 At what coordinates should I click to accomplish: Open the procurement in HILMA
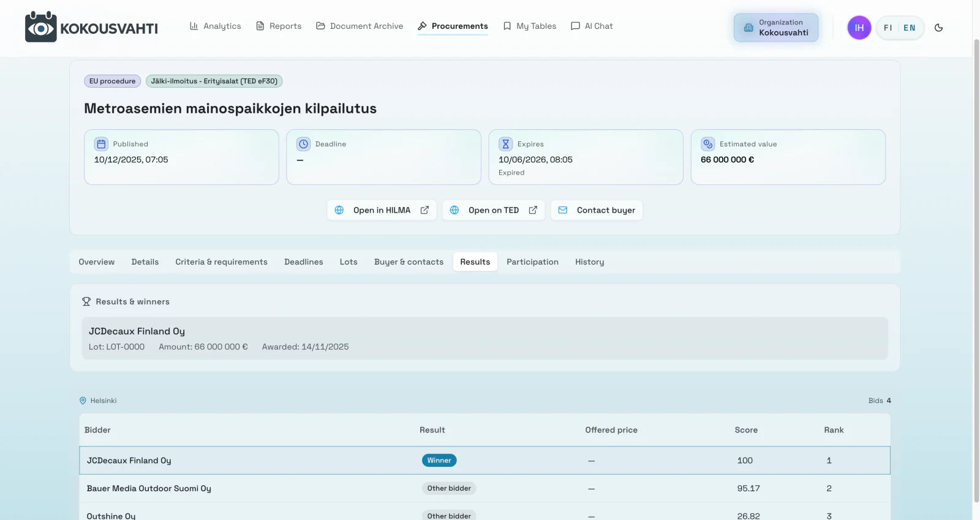(x=382, y=210)
